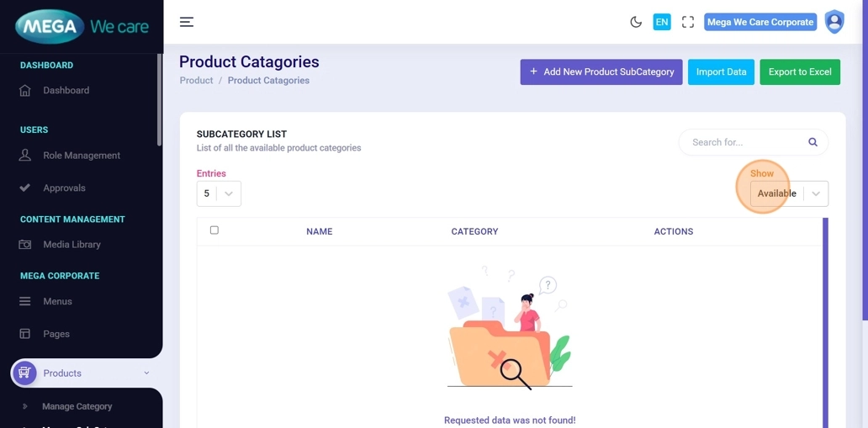Click the Products cart icon
Viewport: 868px width, 428px height.
click(x=24, y=373)
